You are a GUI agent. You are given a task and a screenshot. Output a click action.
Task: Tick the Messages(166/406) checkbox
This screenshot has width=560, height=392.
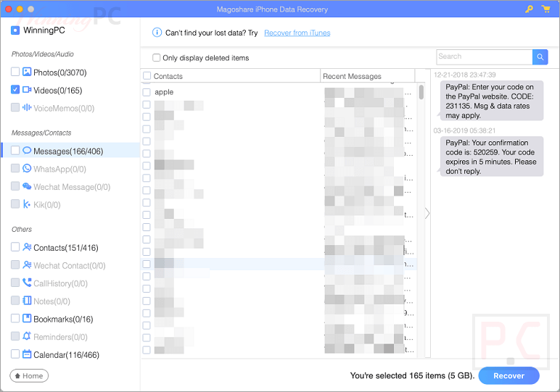pyautogui.click(x=15, y=150)
